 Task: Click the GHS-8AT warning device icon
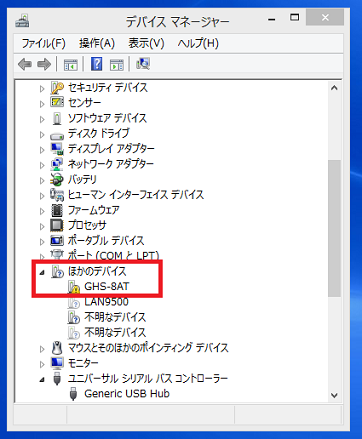click(x=74, y=287)
